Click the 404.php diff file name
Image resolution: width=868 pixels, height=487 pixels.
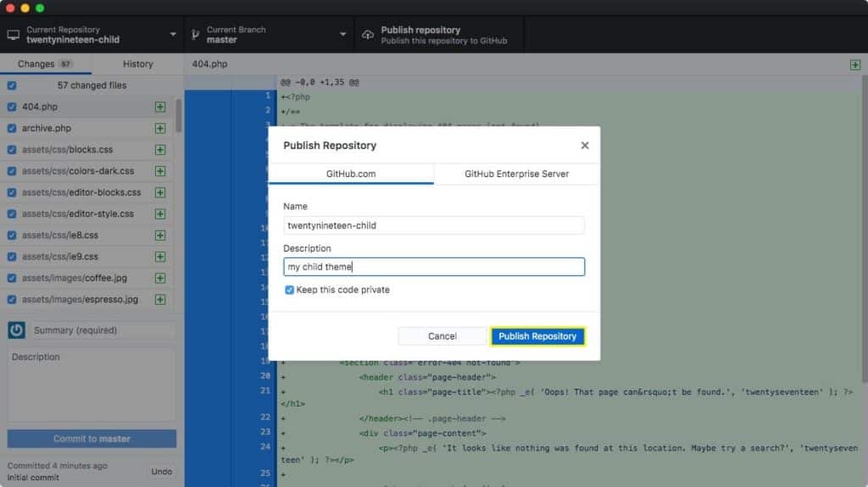tap(209, 64)
